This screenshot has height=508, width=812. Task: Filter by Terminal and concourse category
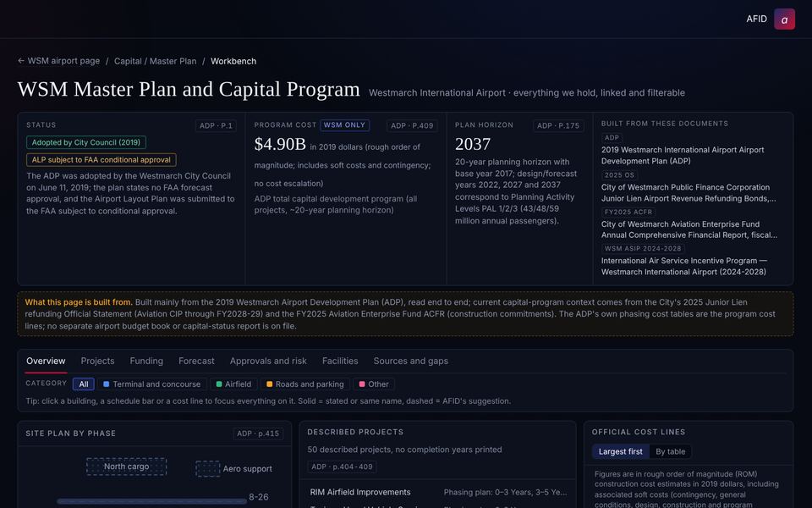(151, 384)
